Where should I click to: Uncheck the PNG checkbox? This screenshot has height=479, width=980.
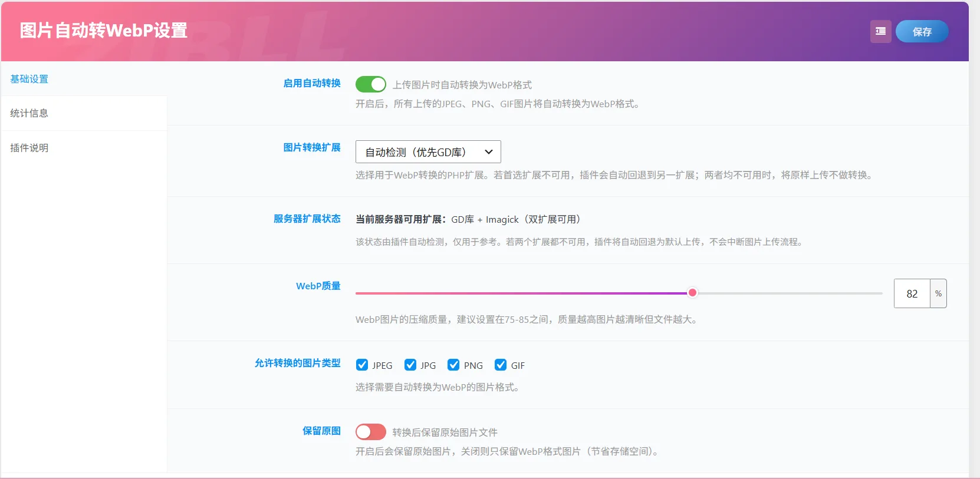(x=453, y=365)
